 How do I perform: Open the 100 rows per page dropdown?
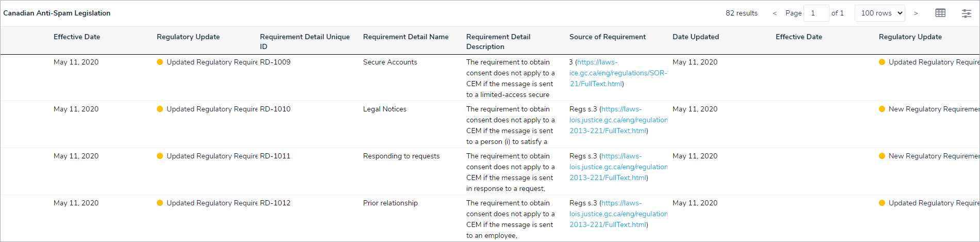pyautogui.click(x=880, y=13)
